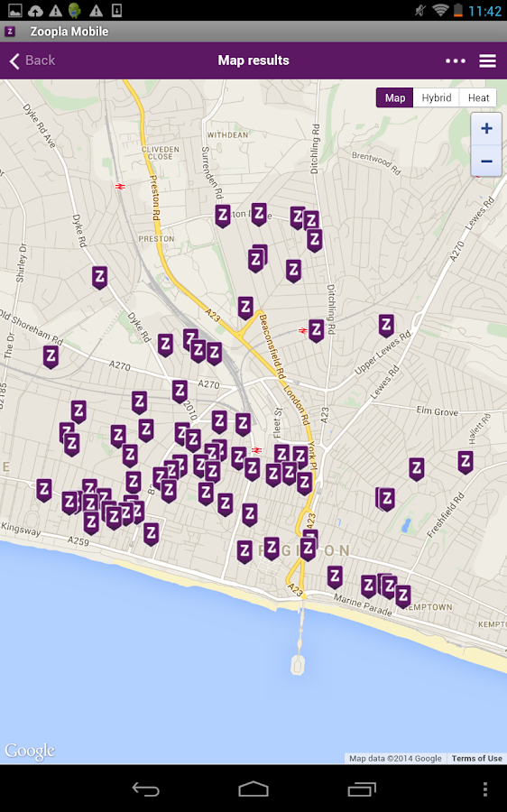This screenshot has height=812, width=507.
Task: Select the marker above Marine Parade label
Action: click(335, 577)
